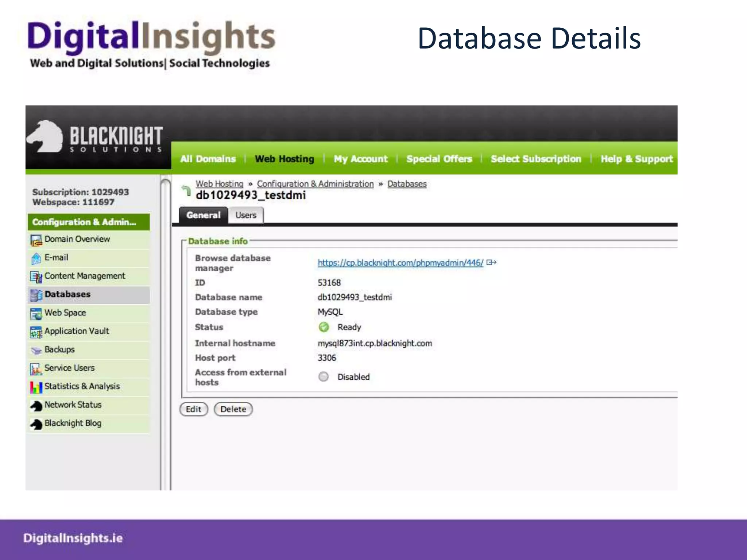Click the green back arrow beside database title
This screenshot has height=560, width=747.
(x=186, y=190)
